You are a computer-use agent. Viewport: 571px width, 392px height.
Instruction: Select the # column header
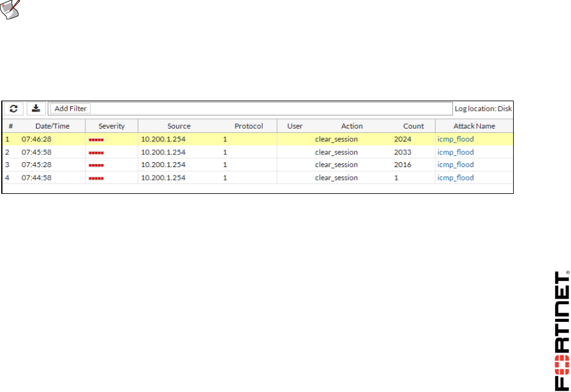(x=10, y=126)
